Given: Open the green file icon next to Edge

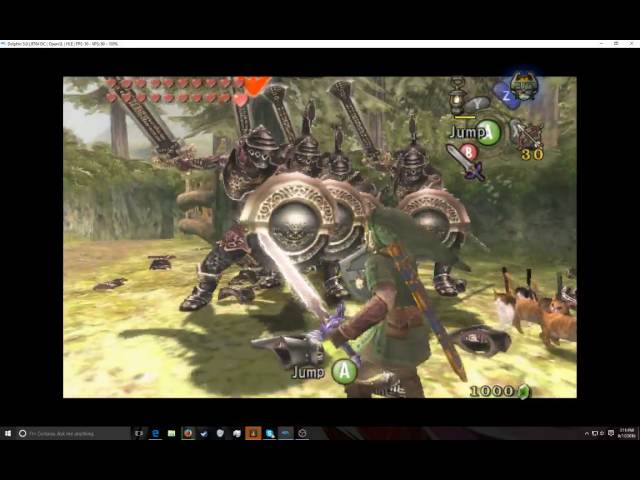Looking at the screenshot, I should [x=171, y=433].
